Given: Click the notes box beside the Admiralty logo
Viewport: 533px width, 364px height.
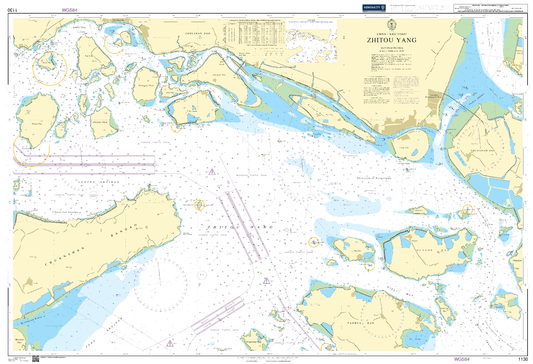Looking at the screenshot, I should click(x=490, y=8).
